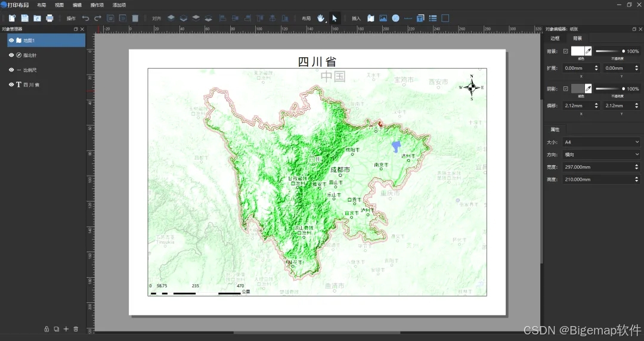The height and width of the screenshot is (341, 644).
Task: Insert a legend with list icon
Action: point(433,18)
